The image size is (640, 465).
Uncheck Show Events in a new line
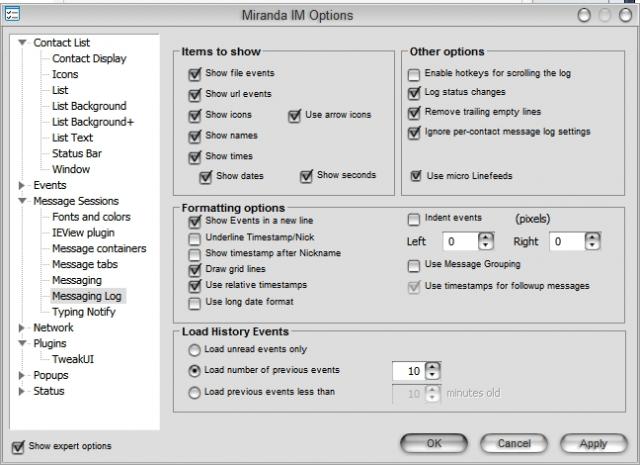pos(195,222)
